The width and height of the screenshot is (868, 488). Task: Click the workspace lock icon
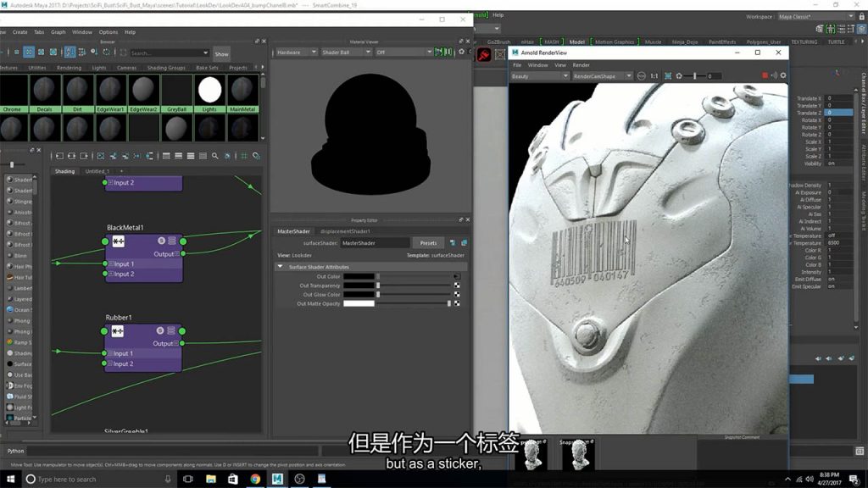pyautogui.click(x=861, y=17)
